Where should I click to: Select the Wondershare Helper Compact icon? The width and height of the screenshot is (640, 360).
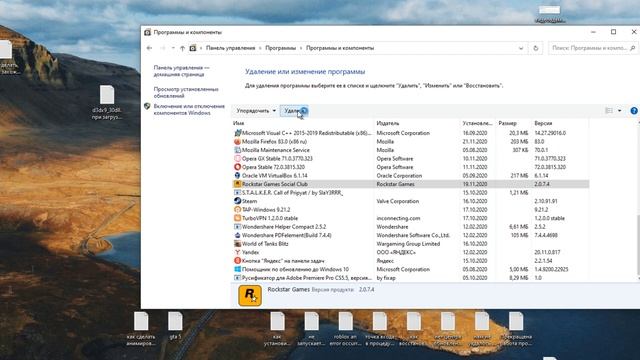(238, 227)
